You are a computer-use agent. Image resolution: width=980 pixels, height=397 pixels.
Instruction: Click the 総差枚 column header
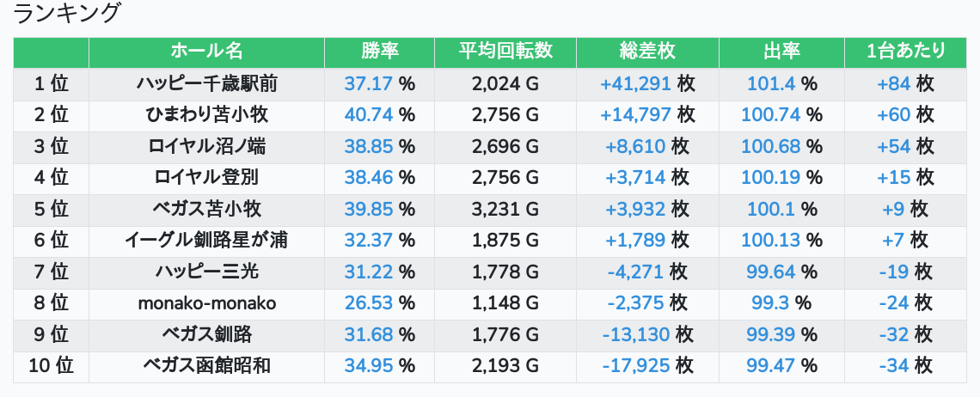tap(647, 52)
